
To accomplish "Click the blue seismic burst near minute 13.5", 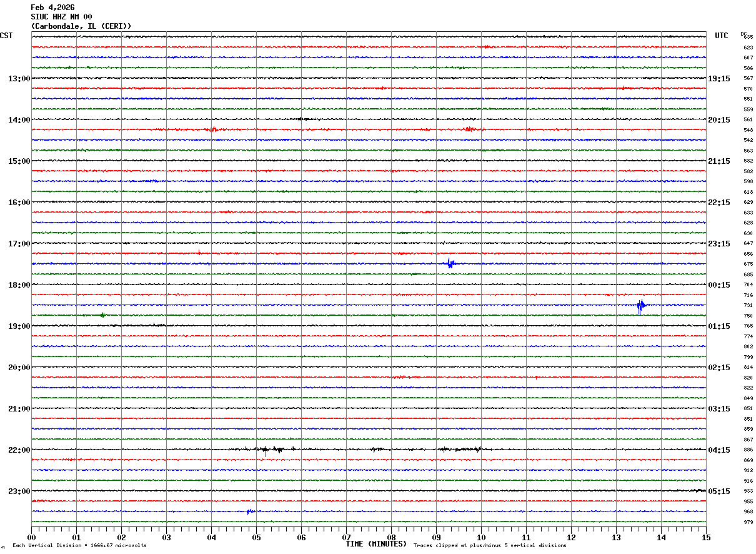I will [x=640, y=305].
